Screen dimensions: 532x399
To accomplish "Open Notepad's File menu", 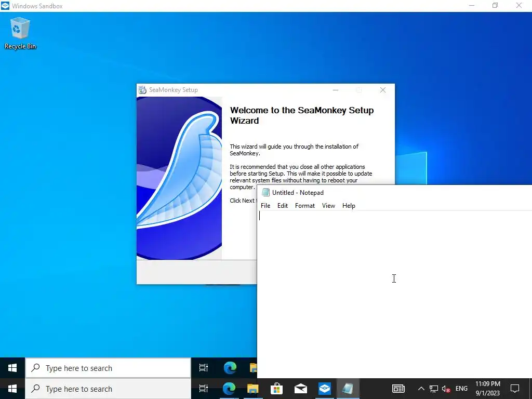I will tap(265, 206).
